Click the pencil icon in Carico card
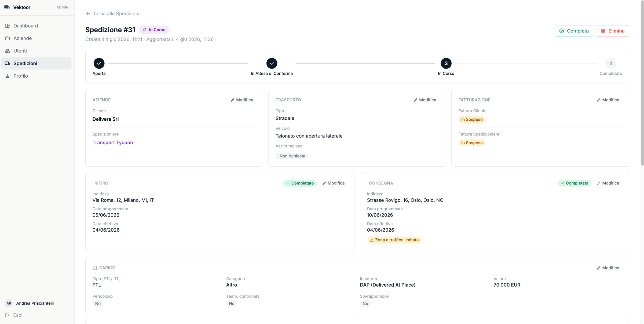The width and height of the screenshot is (644, 324). tap(599, 268)
